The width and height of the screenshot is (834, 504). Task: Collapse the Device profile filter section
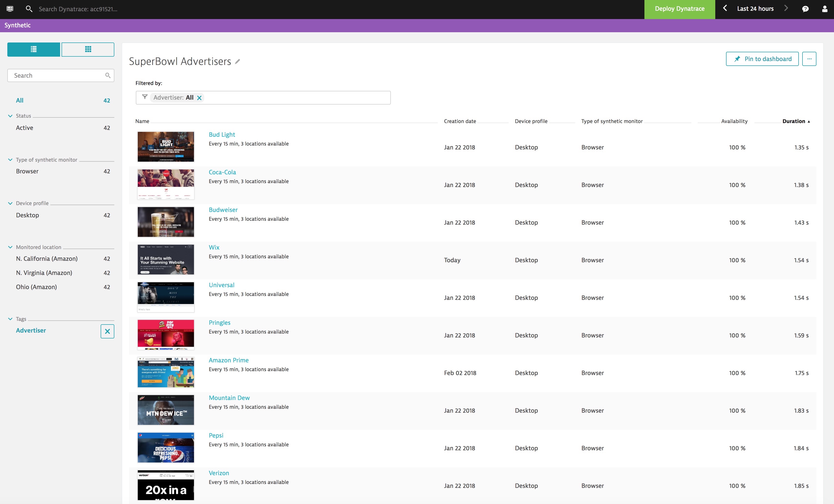tap(10, 203)
